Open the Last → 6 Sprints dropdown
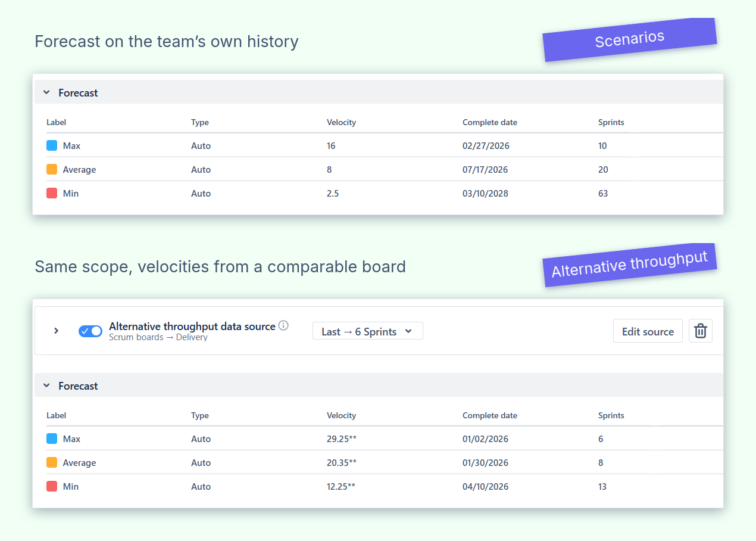Image resolution: width=756 pixels, height=541 pixels. click(368, 331)
